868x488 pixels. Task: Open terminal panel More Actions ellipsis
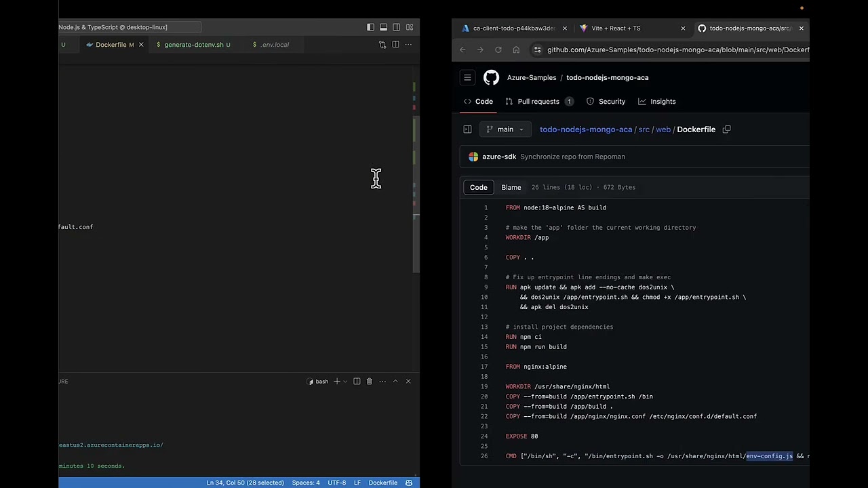tap(382, 382)
